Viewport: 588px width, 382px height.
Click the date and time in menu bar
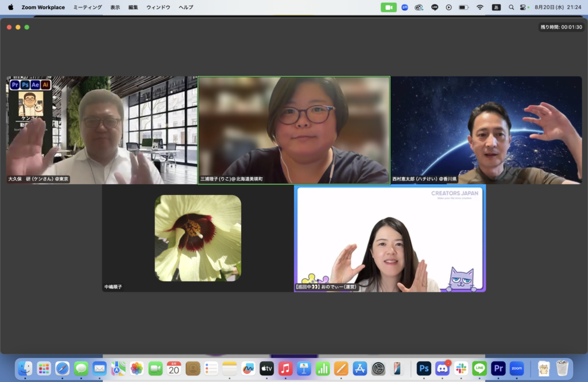tap(558, 7)
